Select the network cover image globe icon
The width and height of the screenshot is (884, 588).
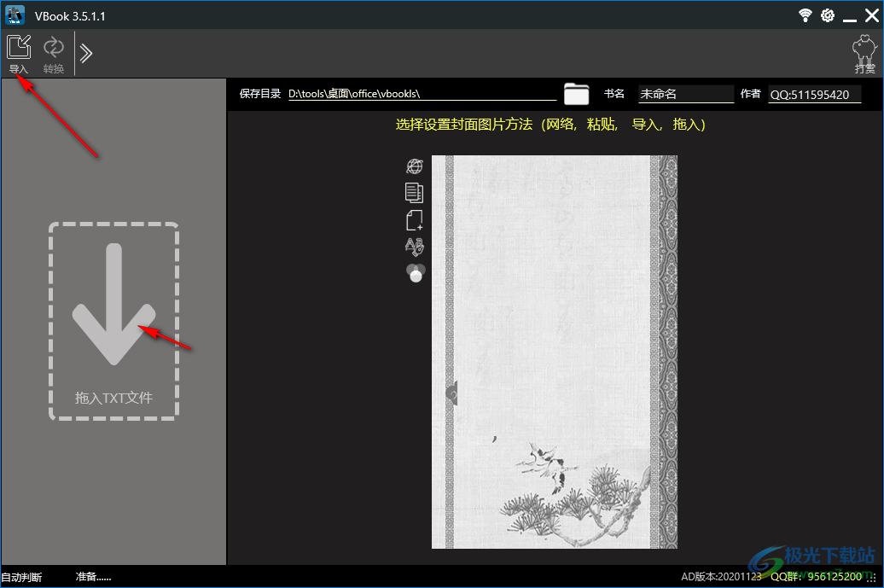(415, 166)
